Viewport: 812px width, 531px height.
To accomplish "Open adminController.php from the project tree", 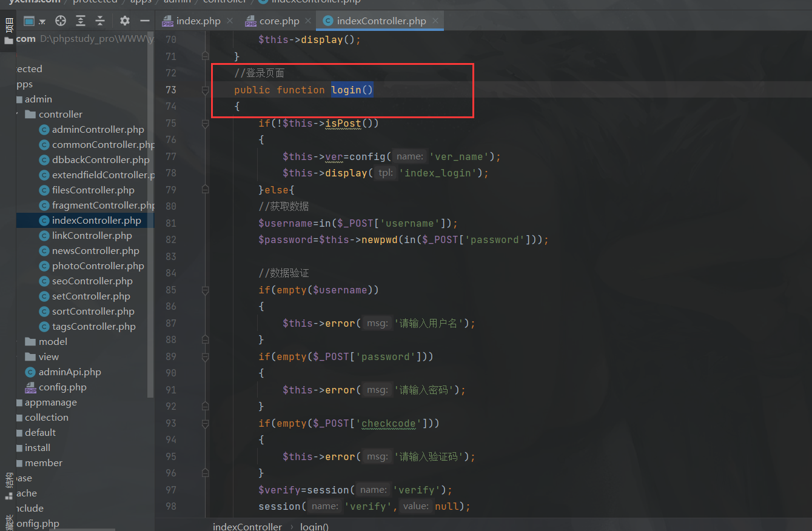I will (x=98, y=129).
